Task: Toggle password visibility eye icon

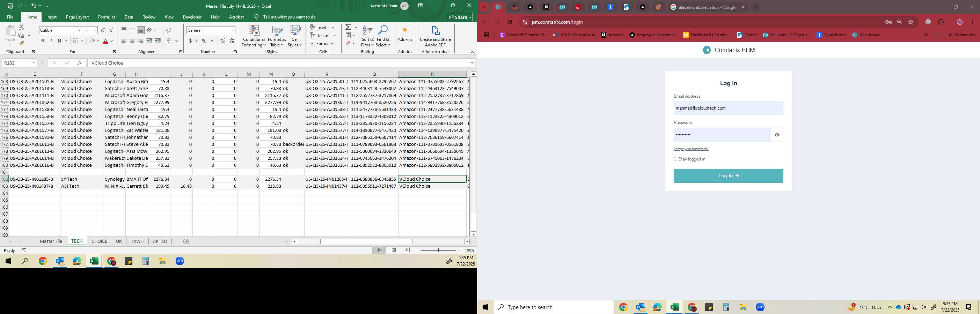Action: [777, 135]
